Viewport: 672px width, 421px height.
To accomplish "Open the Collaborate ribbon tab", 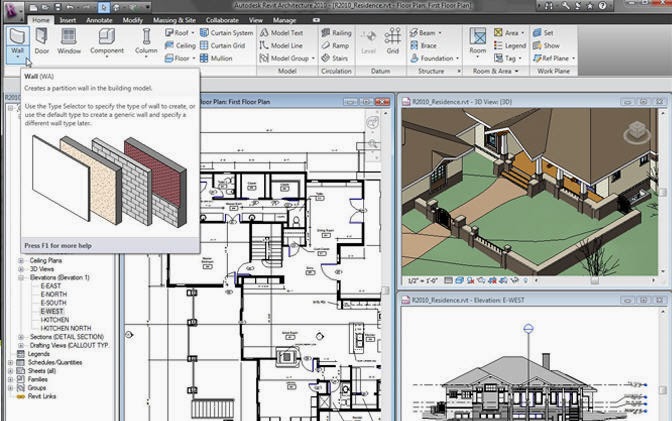I will 222,20.
